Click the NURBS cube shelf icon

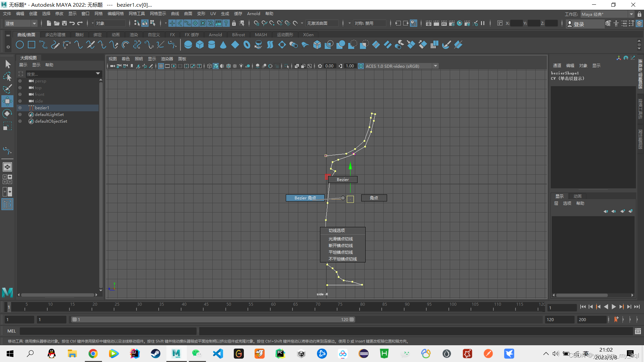click(x=200, y=45)
